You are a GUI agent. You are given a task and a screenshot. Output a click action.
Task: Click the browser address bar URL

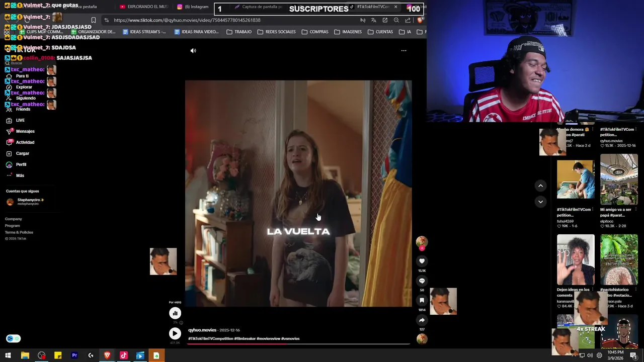(x=187, y=20)
